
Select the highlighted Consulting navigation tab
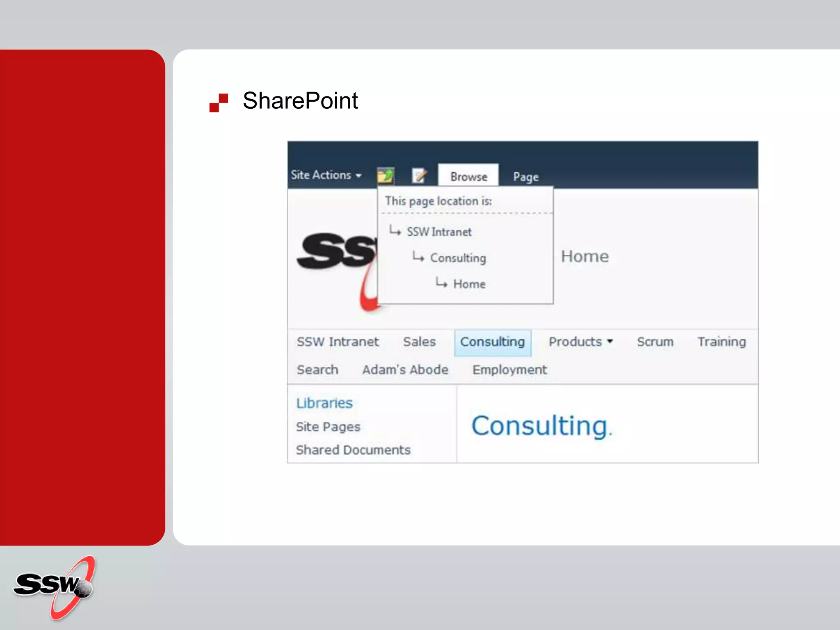(493, 342)
